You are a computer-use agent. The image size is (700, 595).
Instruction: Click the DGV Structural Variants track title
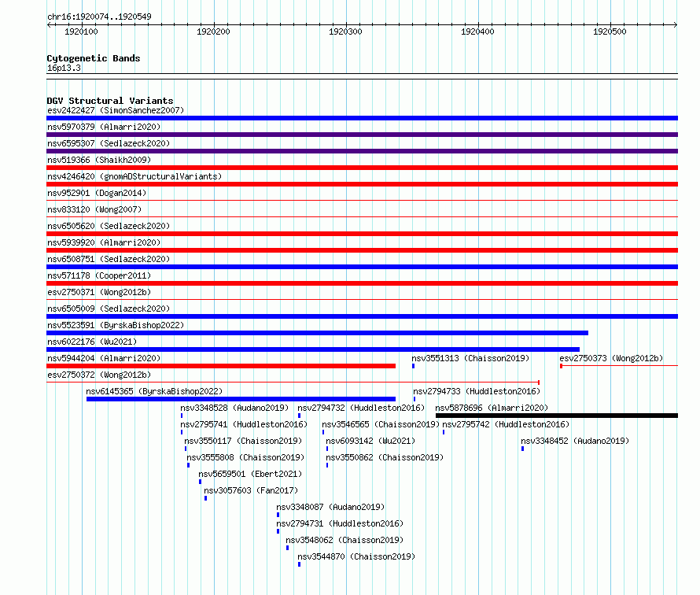coord(110,101)
